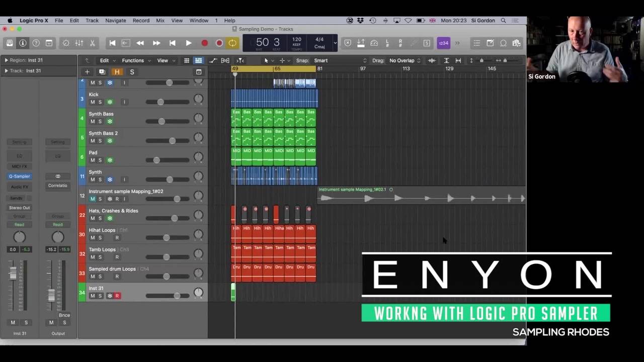Open Smart Controls dial icon
The image size is (644, 362).
click(66, 43)
